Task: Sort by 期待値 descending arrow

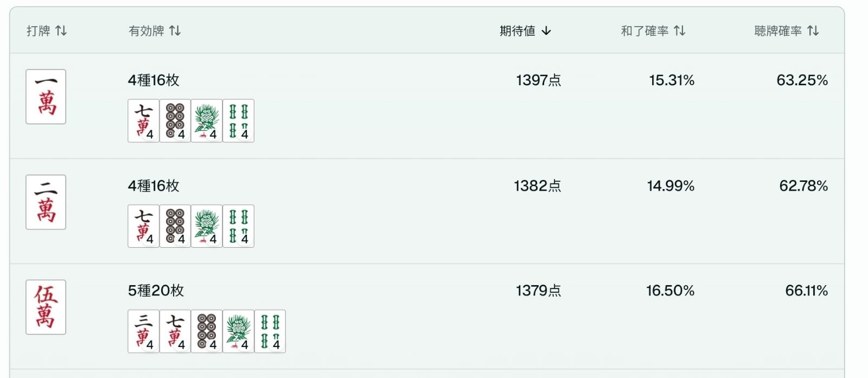Action: pyautogui.click(x=546, y=31)
